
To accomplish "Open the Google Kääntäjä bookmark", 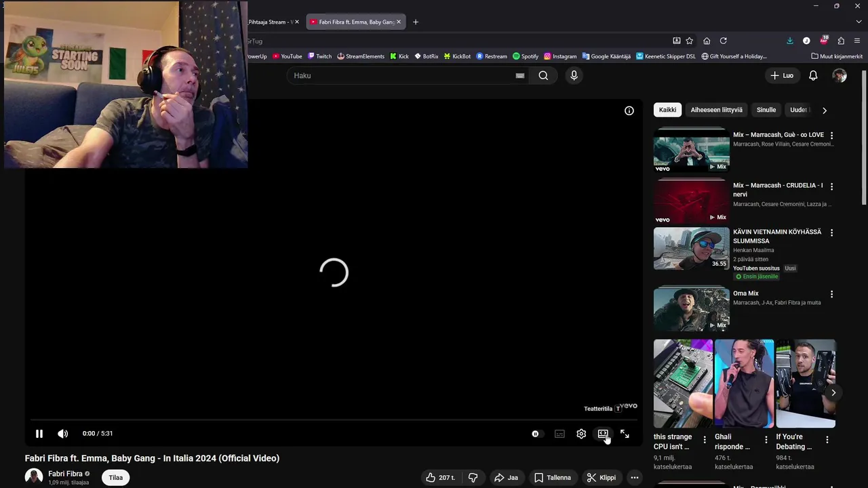I will (606, 56).
